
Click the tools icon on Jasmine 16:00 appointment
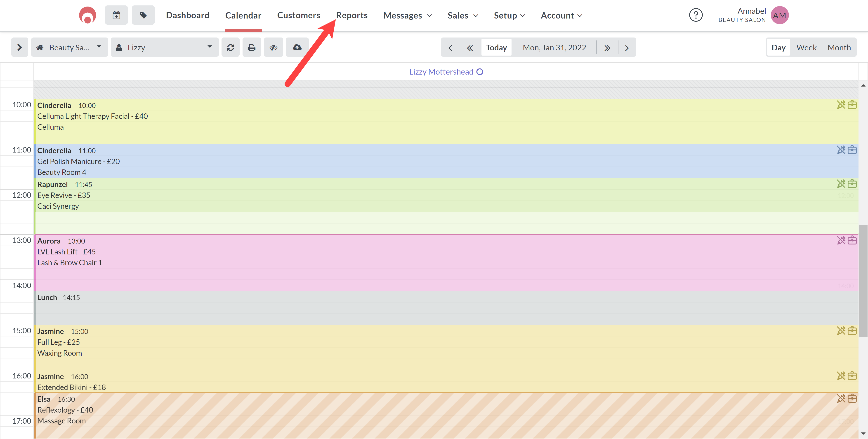point(841,376)
